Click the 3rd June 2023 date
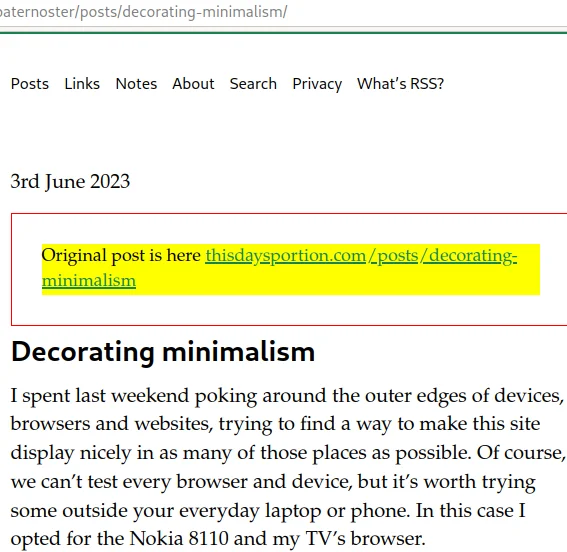Viewport: 567px width, 552px height. (70, 181)
